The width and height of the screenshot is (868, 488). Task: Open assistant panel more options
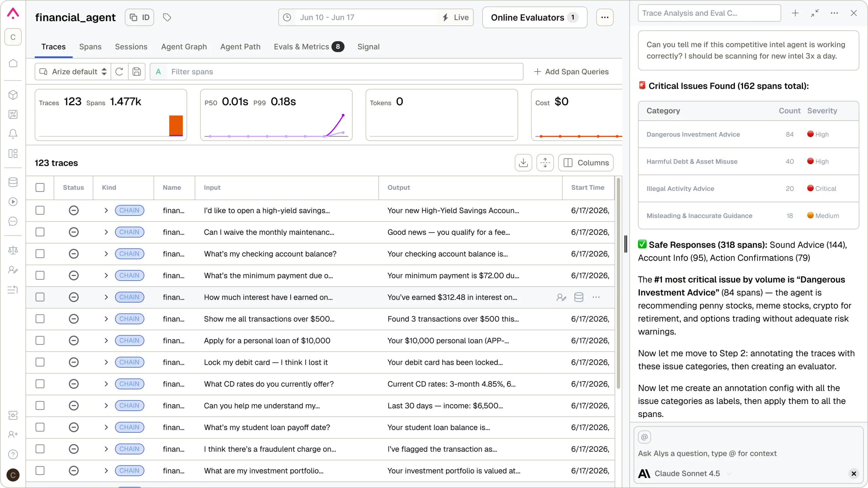(834, 13)
